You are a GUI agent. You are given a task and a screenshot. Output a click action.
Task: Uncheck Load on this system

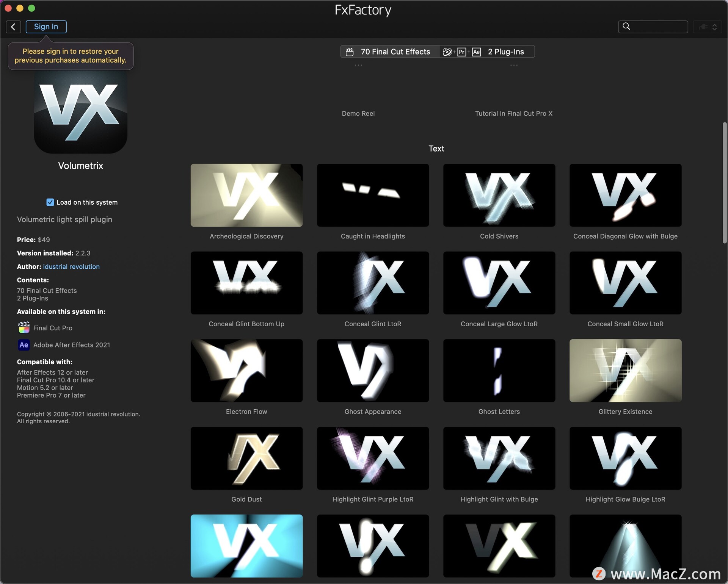click(x=50, y=202)
